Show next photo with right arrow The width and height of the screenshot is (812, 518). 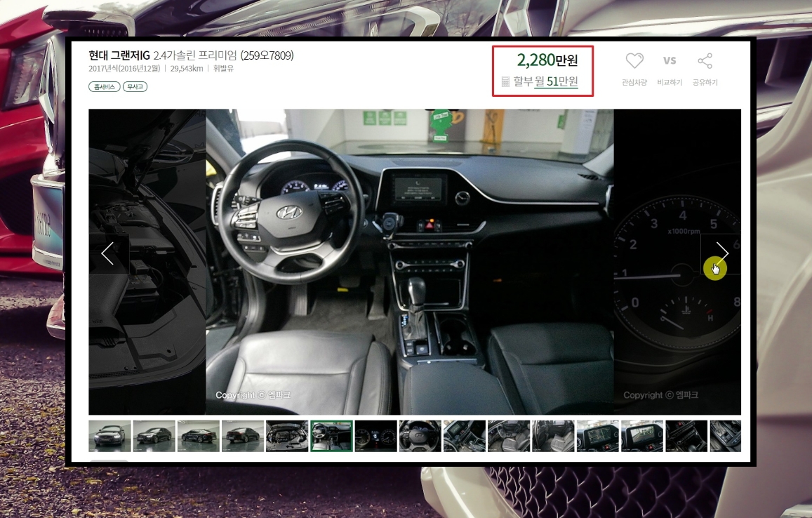(x=720, y=253)
